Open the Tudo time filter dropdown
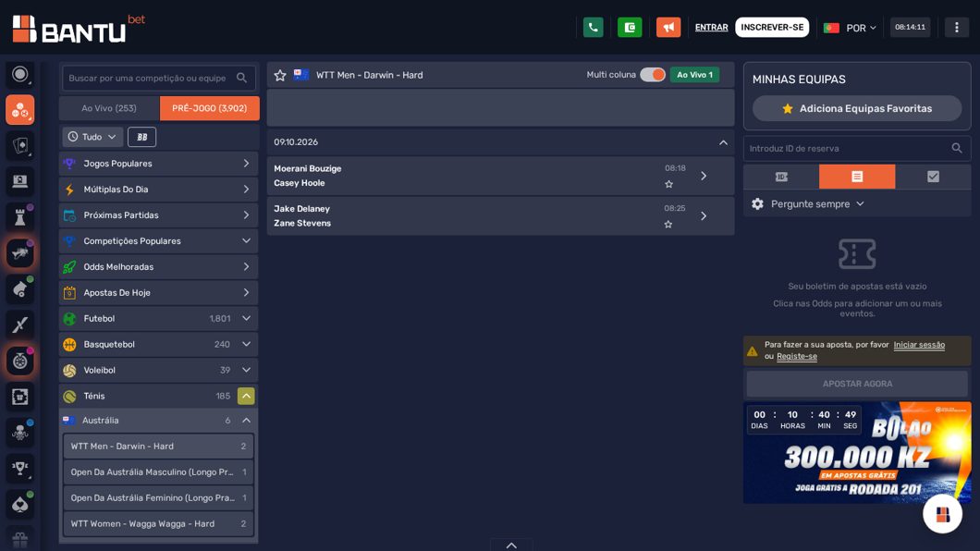The width and height of the screenshot is (980, 551). point(92,137)
